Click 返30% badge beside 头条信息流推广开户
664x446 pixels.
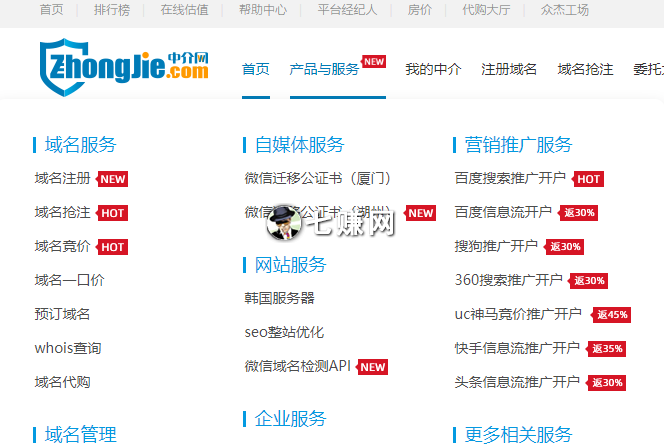point(606,382)
